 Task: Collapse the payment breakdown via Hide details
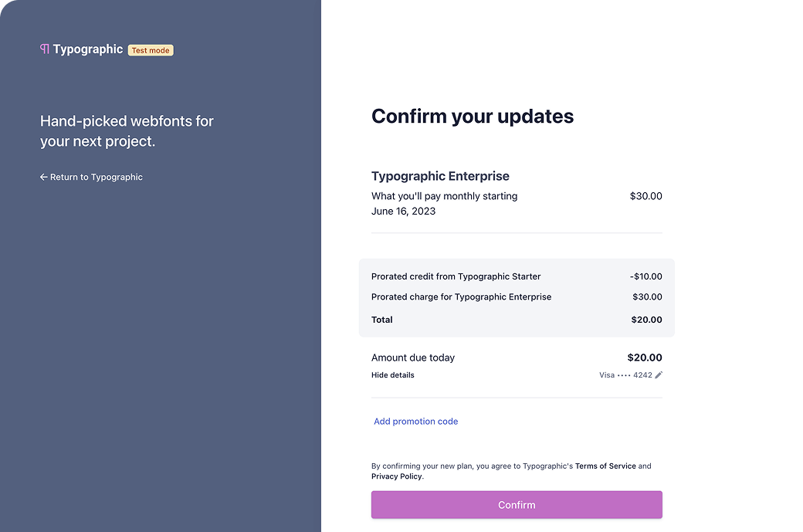point(392,374)
